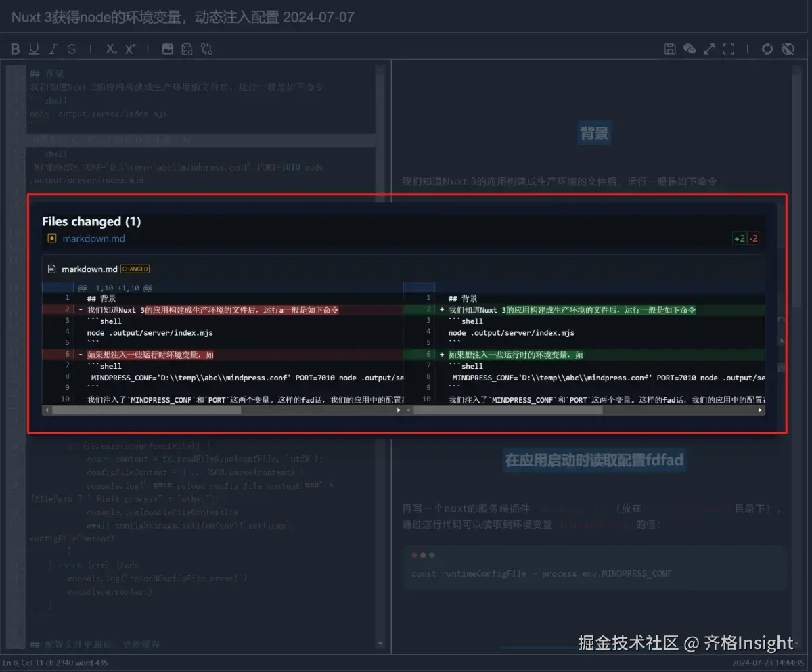The image size is (812, 672).
Task: Disable sync with the crossed-out sync icon
Action: (x=788, y=49)
